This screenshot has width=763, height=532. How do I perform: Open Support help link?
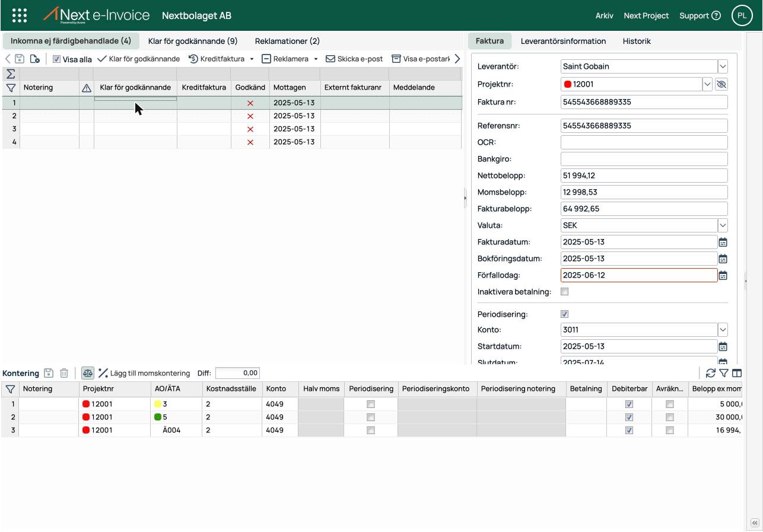(700, 15)
